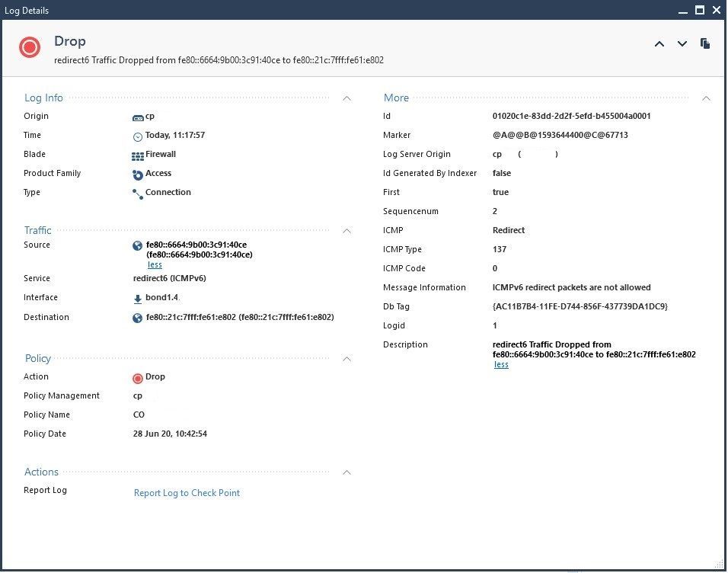Collapse the Log Info section

pos(347,98)
